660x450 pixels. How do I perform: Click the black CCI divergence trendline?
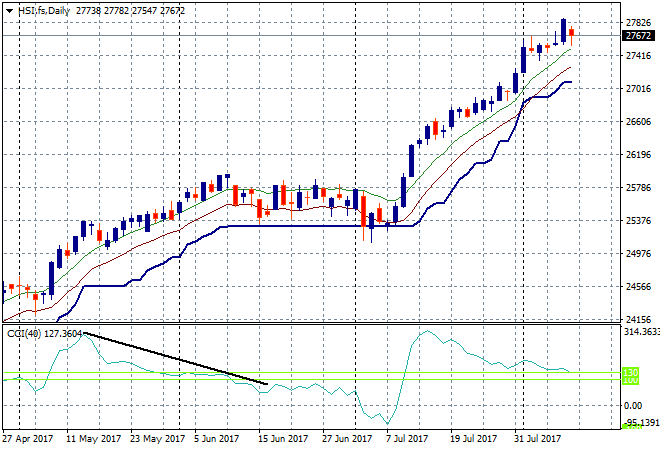coord(176,359)
